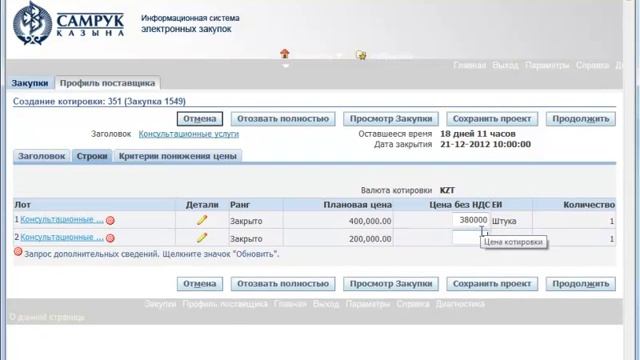Open lot 1 Консультационные link
This screenshot has width=640, height=360.
click(x=62, y=220)
